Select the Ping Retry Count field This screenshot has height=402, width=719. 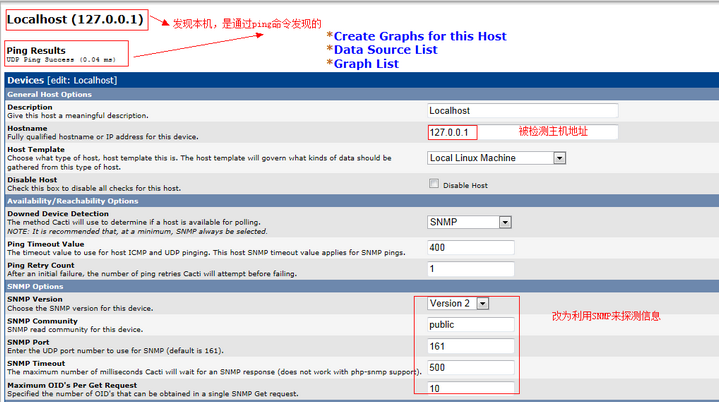click(x=470, y=268)
